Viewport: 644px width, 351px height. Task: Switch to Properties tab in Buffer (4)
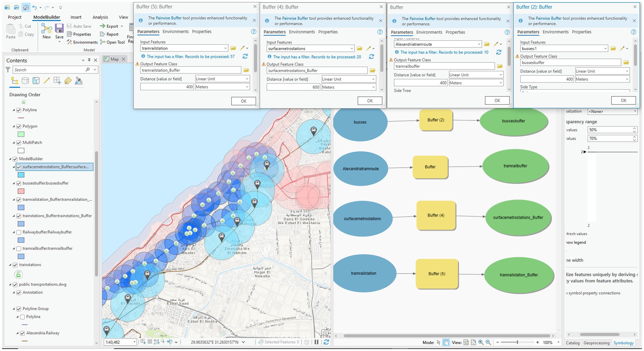(x=328, y=32)
